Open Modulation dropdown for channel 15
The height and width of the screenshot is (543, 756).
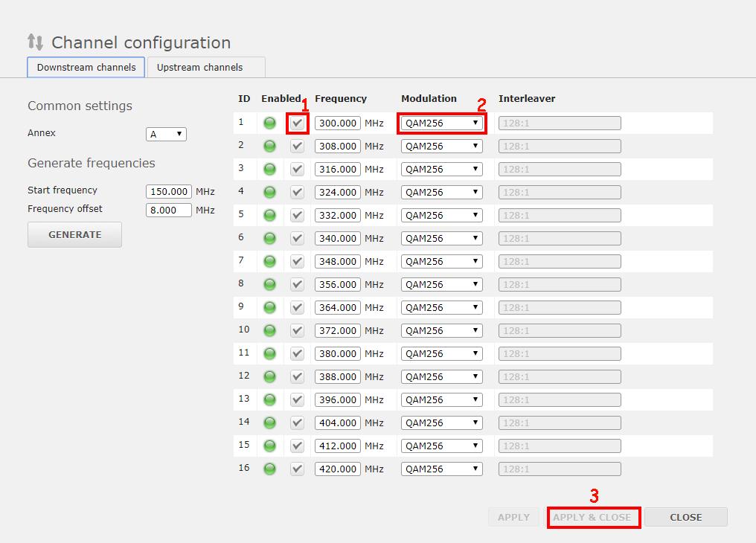tap(442, 446)
